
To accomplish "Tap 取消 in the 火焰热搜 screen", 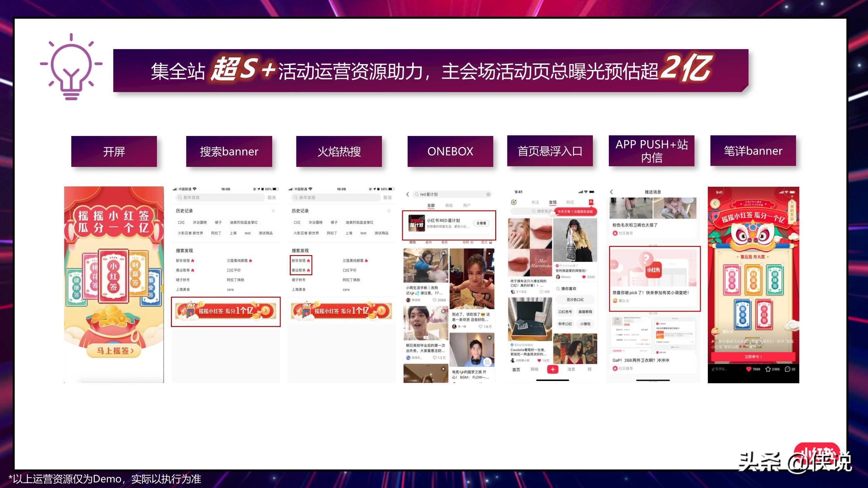I will [x=387, y=198].
